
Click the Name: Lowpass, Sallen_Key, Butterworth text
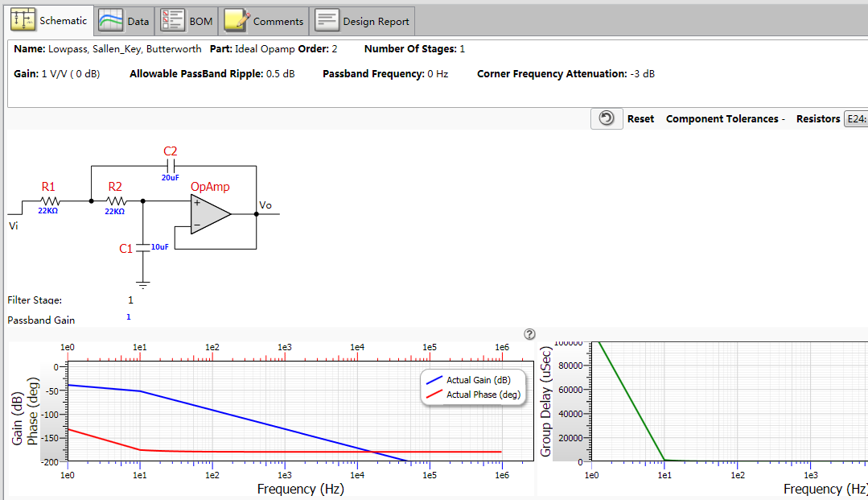pos(107,49)
